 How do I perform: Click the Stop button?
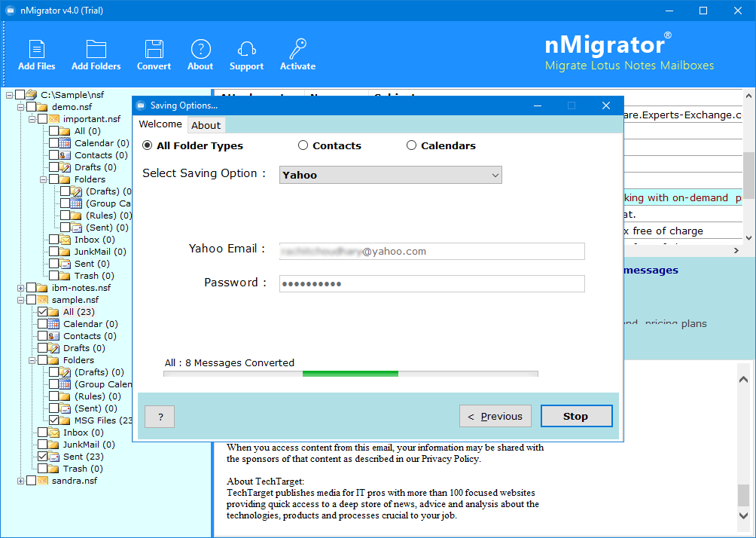pos(576,416)
